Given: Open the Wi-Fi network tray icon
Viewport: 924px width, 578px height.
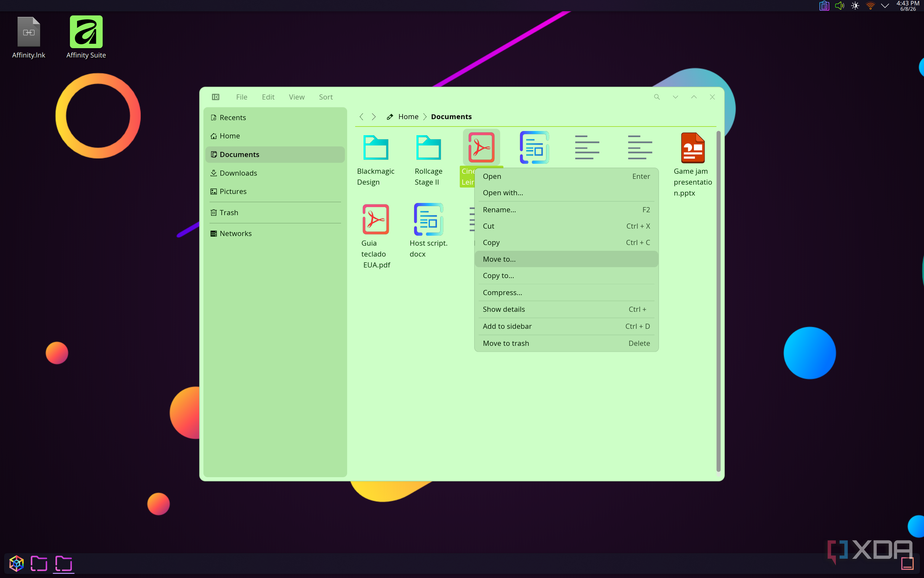Looking at the screenshot, I should 870,6.
